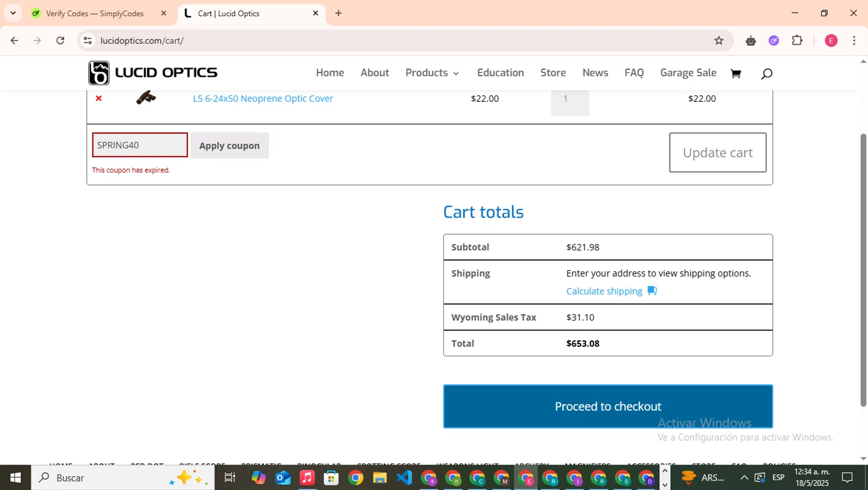This screenshot has height=490, width=868.
Task: Open File Explorer from the taskbar
Action: [380, 478]
